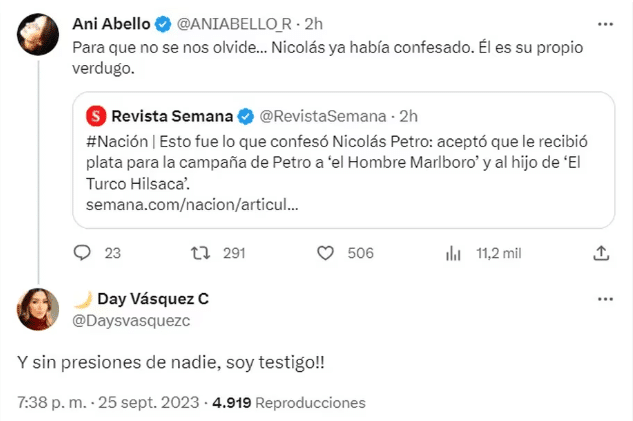The height and width of the screenshot is (421, 633).
Task: Click Revista Semana's red logo avatar
Action: 96,114
